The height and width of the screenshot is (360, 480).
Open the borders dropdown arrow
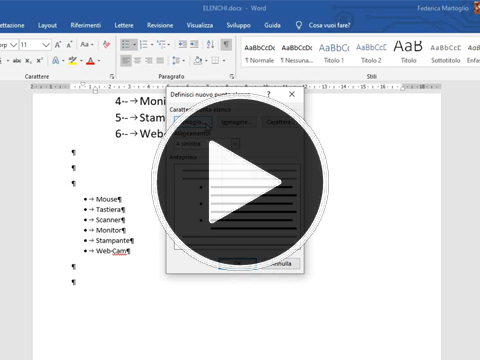pos(224,61)
